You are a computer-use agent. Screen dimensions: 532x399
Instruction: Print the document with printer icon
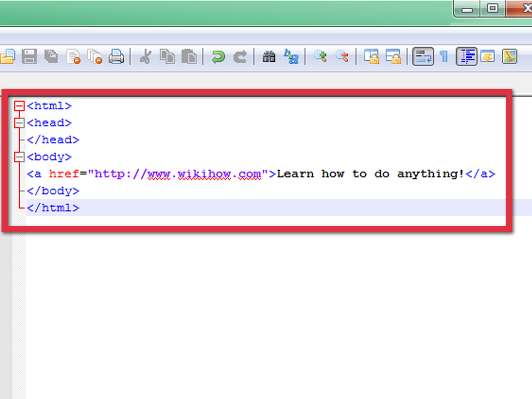(x=116, y=57)
